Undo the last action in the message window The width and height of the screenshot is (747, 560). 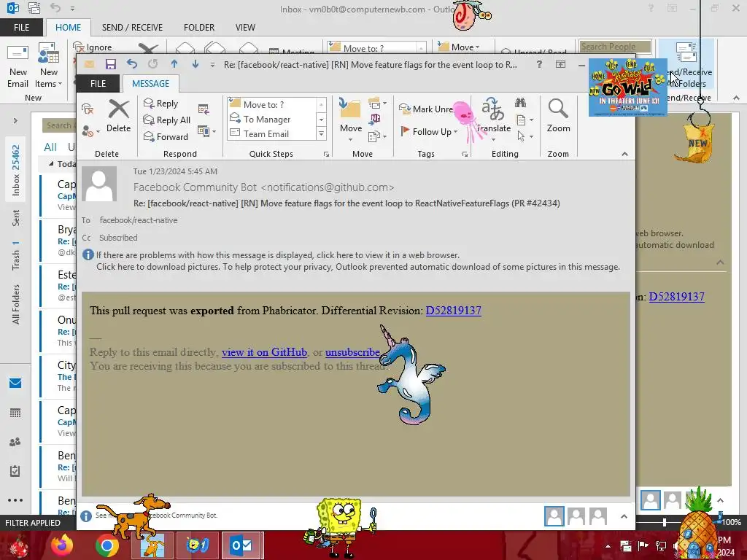[x=131, y=64]
